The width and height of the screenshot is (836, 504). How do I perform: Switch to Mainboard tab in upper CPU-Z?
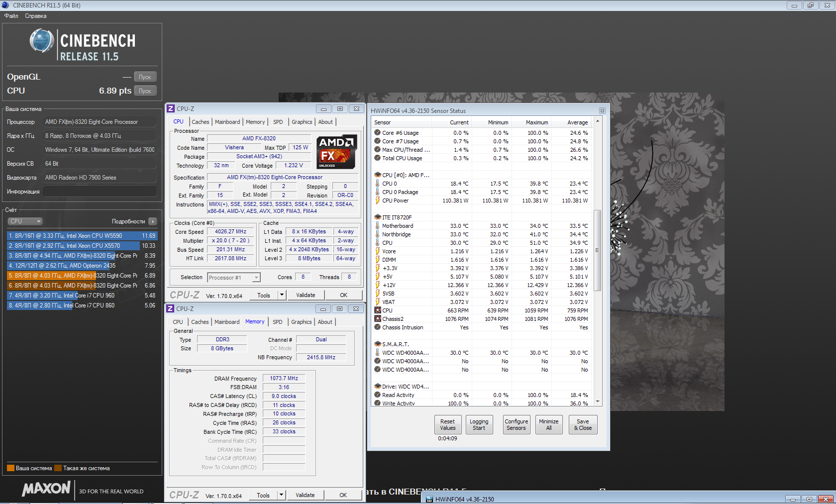pyautogui.click(x=227, y=122)
